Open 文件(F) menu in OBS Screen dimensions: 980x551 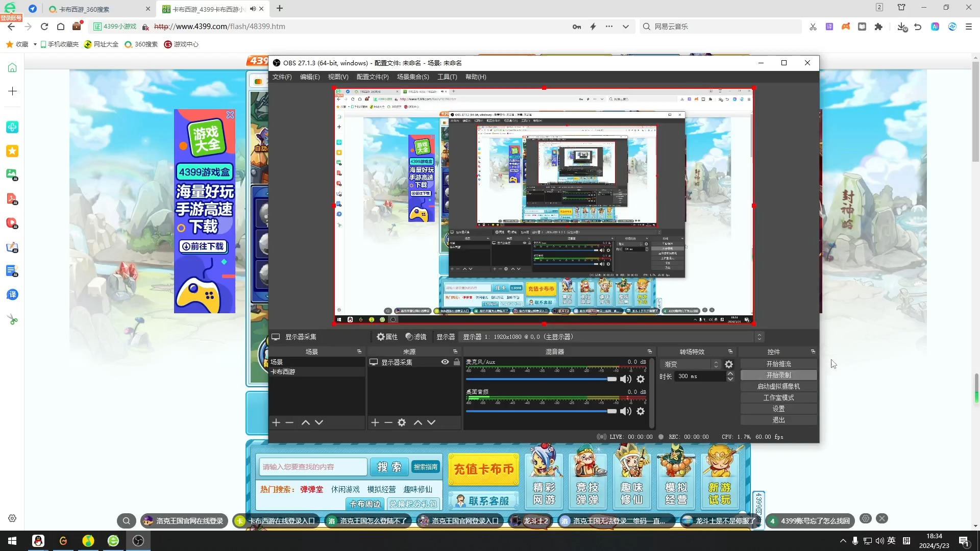pyautogui.click(x=282, y=77)
